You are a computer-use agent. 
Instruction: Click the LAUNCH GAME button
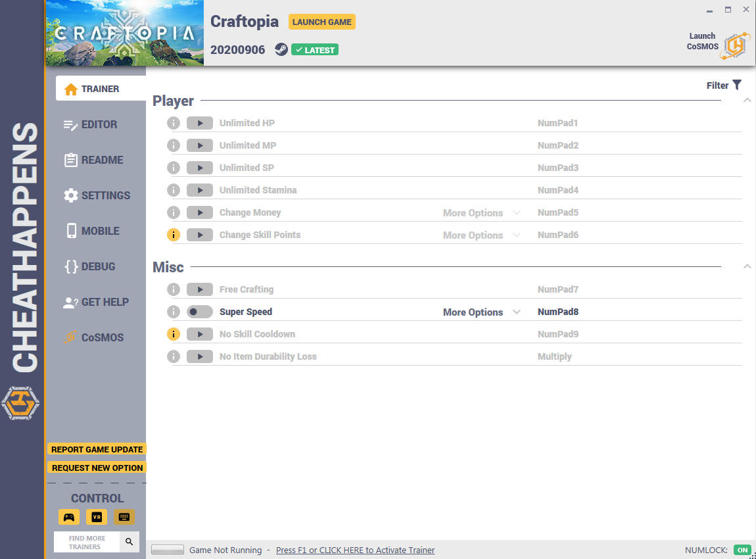pyautogui.click(x=322, y=22)
